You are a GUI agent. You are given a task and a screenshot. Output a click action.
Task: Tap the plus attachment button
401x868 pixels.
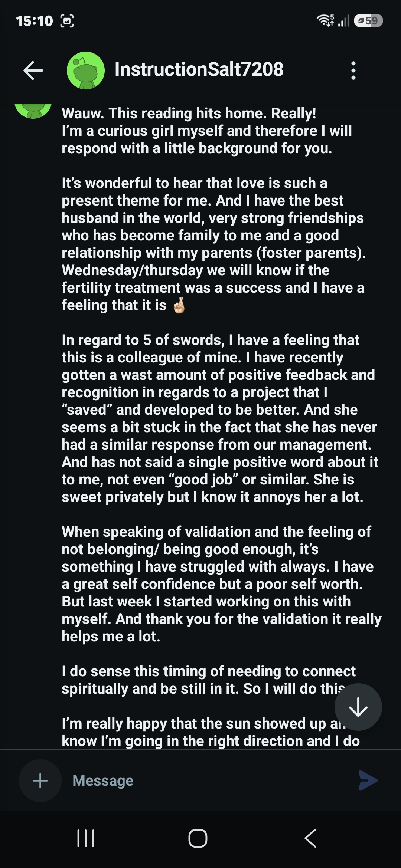40,781
